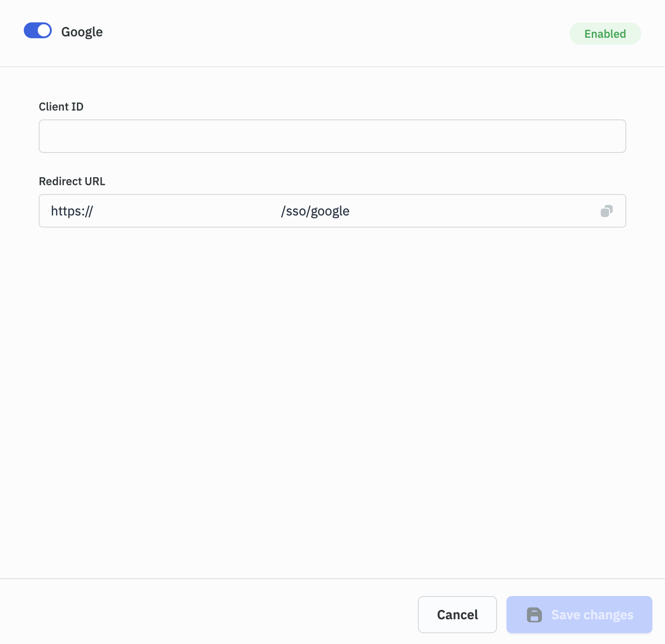Click the green Enabled status badge

605,34
